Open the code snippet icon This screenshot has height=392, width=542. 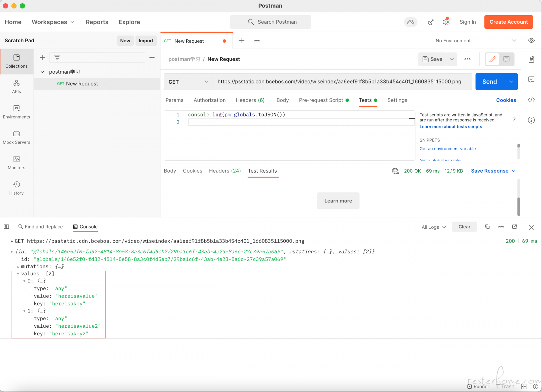point(531,100)
